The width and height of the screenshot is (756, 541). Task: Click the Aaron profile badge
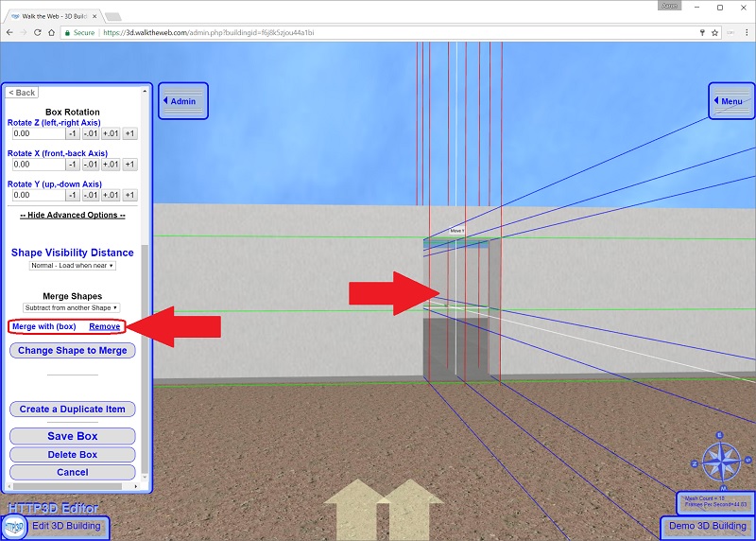[x=669, y=6]
